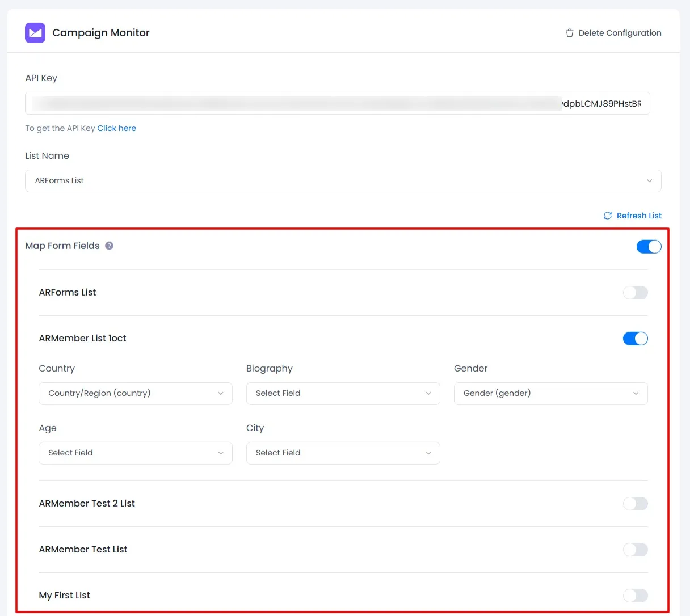
Task: Open the Gender field dropdown
Action: [x=550, y=394]
